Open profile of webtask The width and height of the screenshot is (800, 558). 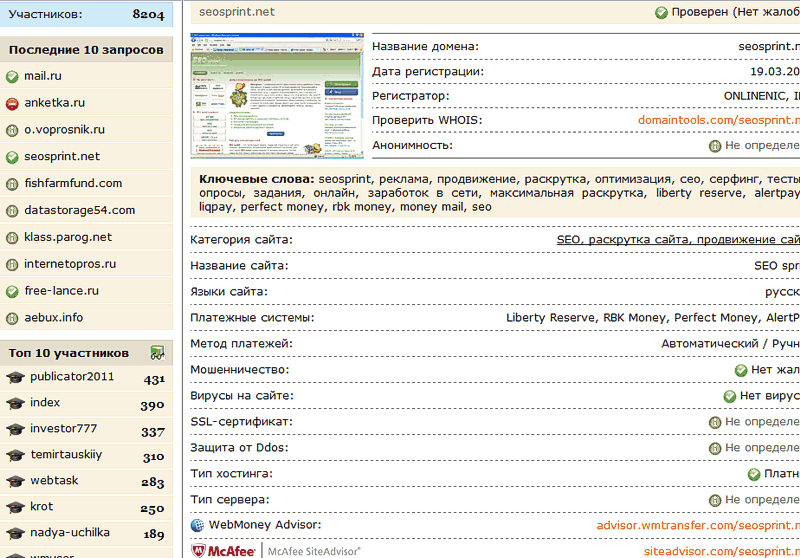[54, 480]
